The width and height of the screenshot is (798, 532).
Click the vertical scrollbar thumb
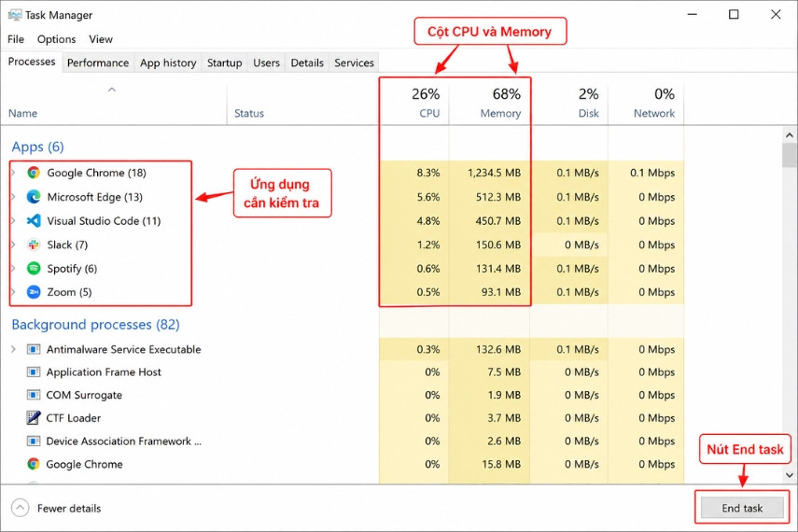790,155
